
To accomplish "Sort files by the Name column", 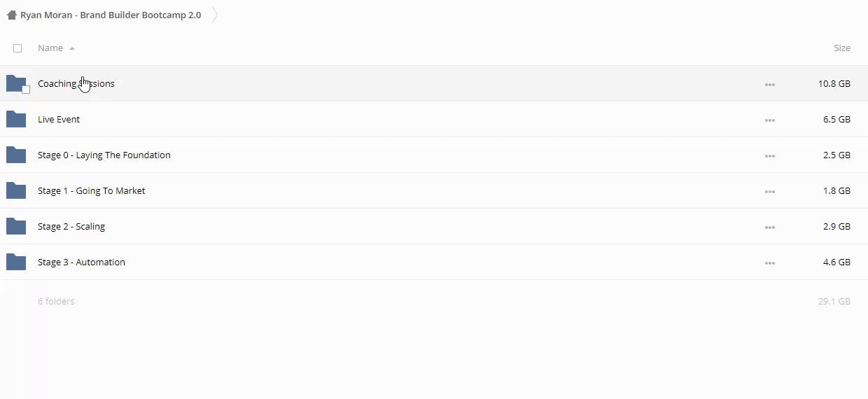I will (x=50, y=48).
